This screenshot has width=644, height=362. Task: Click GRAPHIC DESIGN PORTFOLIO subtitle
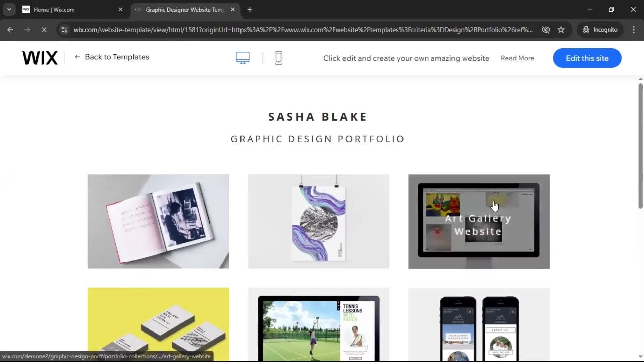318,139
